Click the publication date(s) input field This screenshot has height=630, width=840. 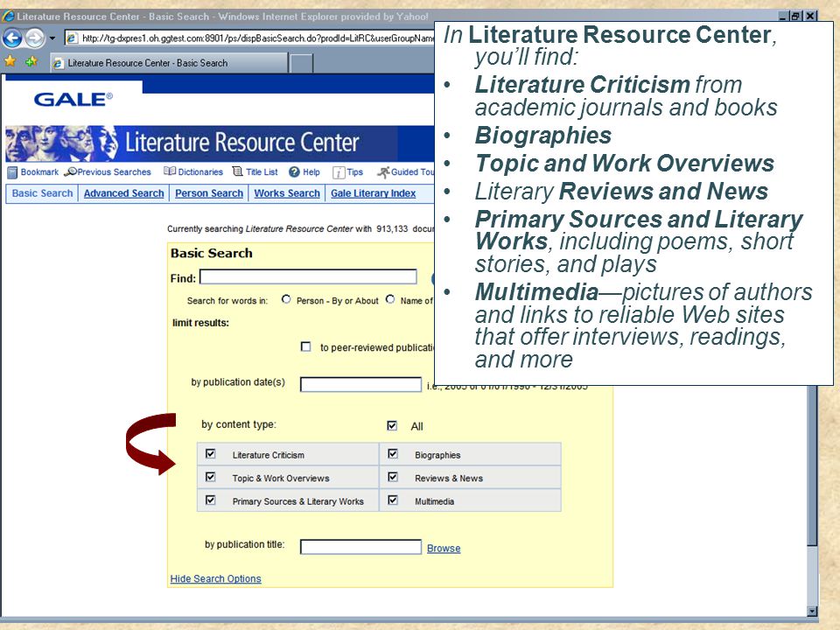point(360,385)
